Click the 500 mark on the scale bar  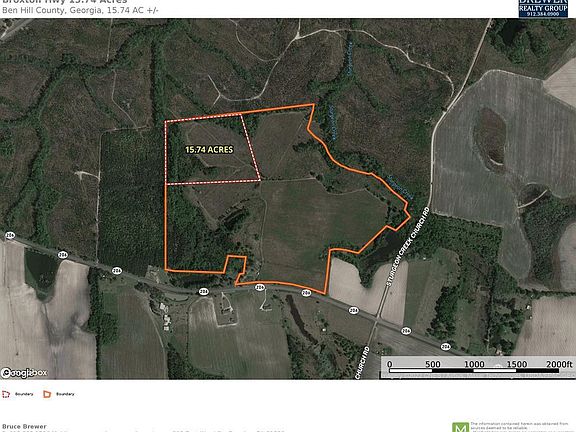click(x=432, y=364)
